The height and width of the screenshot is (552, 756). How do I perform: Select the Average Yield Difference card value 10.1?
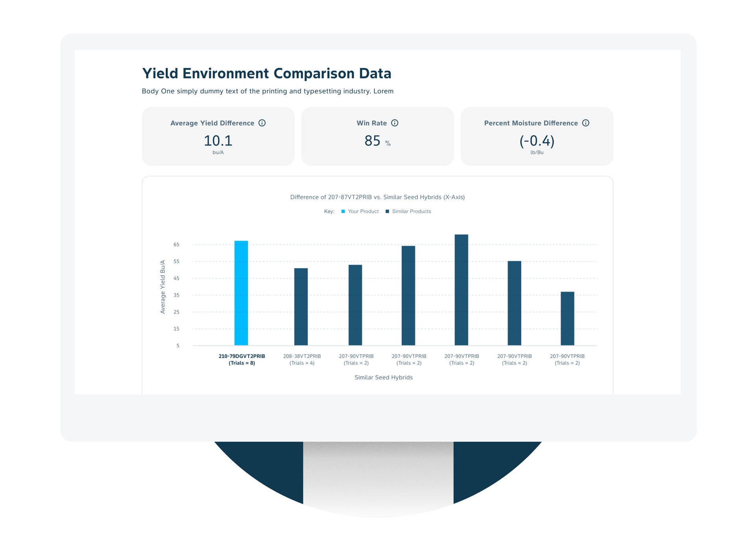[x=218, y=141]
